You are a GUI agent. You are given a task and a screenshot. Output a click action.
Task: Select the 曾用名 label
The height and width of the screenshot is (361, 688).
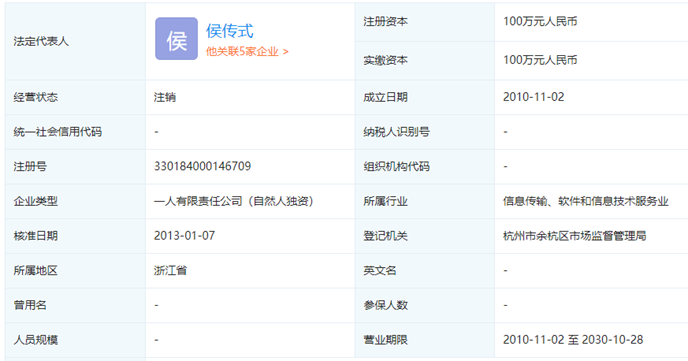[30, 305]
